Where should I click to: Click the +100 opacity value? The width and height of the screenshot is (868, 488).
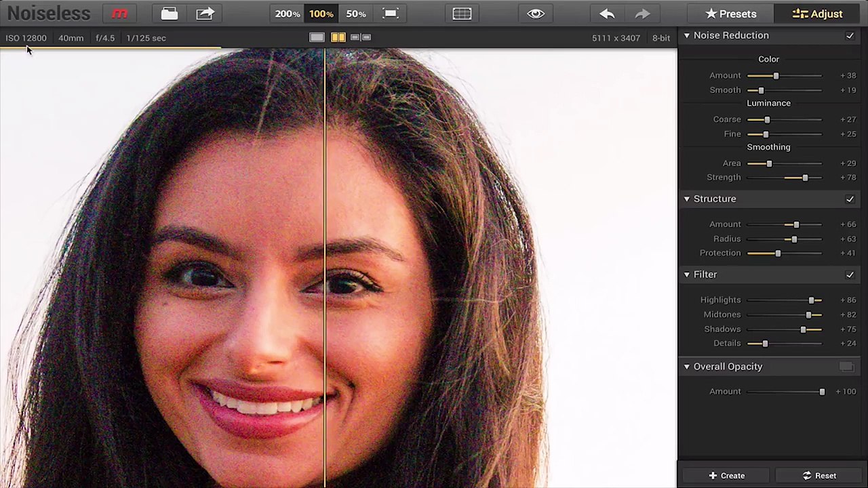846,392
